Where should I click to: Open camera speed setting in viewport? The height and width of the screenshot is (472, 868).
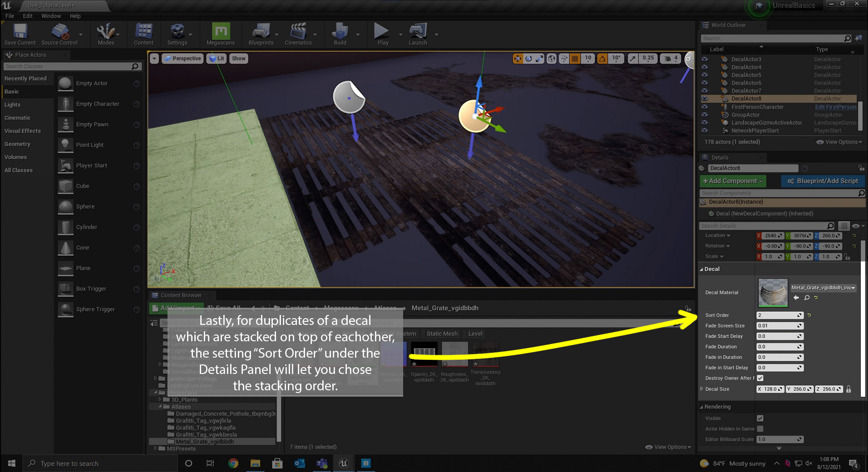pos(671,59)
